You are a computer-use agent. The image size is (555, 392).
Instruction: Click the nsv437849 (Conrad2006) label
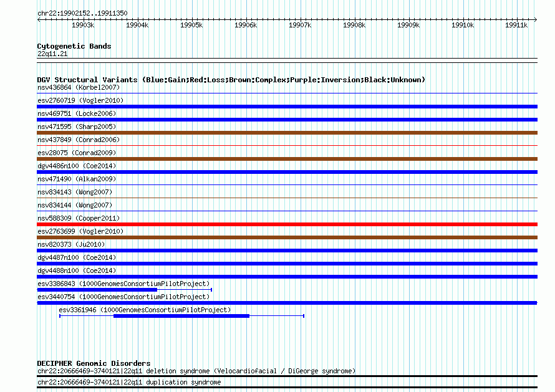click(79, 140)
